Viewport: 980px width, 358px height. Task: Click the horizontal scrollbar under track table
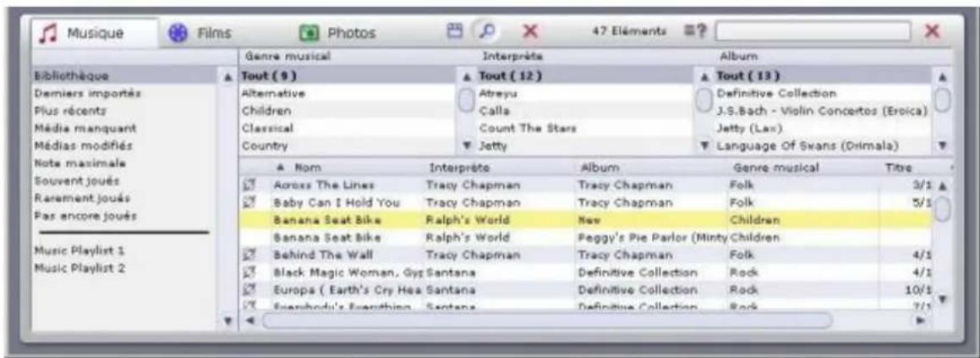pos(547,321)
